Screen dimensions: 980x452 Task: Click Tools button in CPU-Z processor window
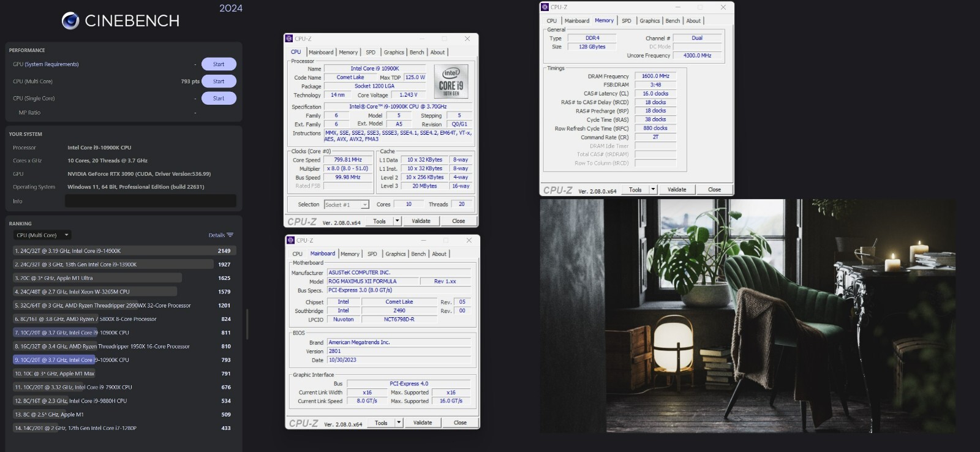380,221
